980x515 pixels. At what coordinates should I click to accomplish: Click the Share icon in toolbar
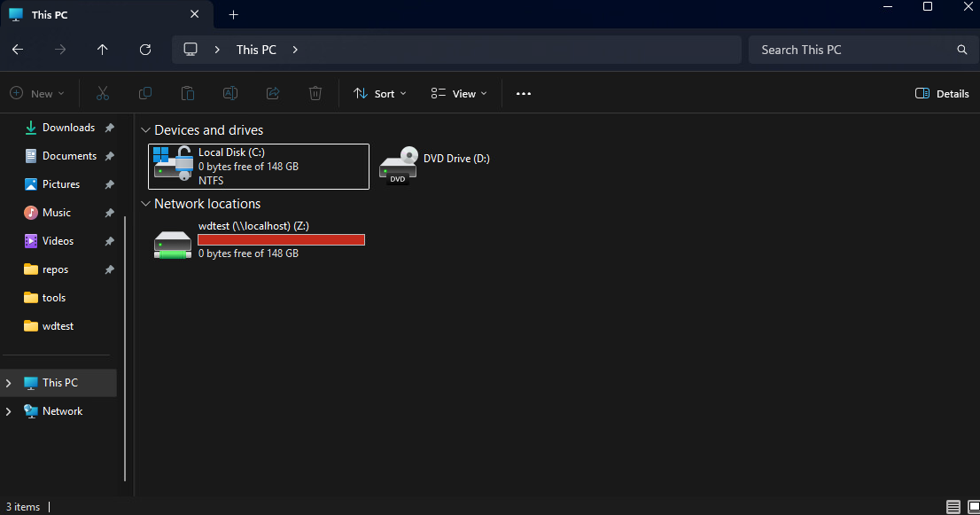tap(273, 94)
